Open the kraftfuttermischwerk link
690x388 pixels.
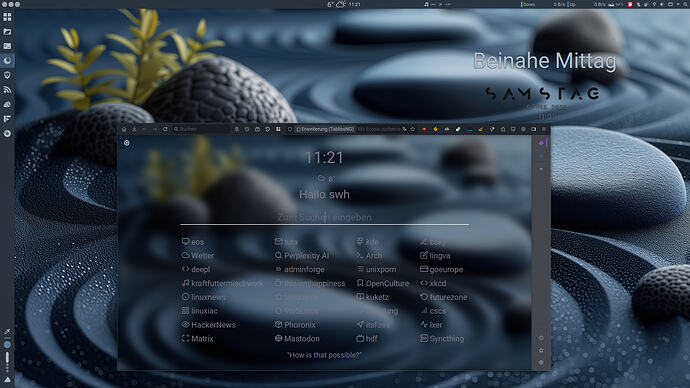(222, 283)
